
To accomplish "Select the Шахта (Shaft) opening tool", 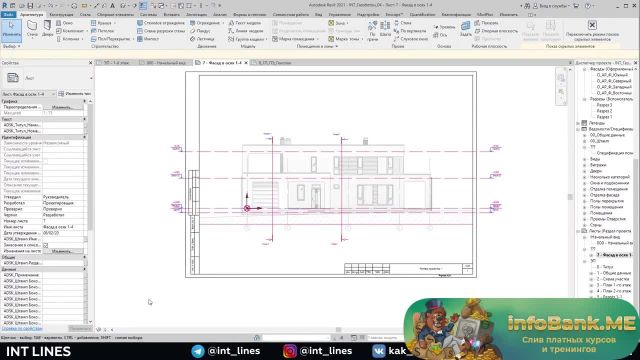I will [x=385, y=29].
